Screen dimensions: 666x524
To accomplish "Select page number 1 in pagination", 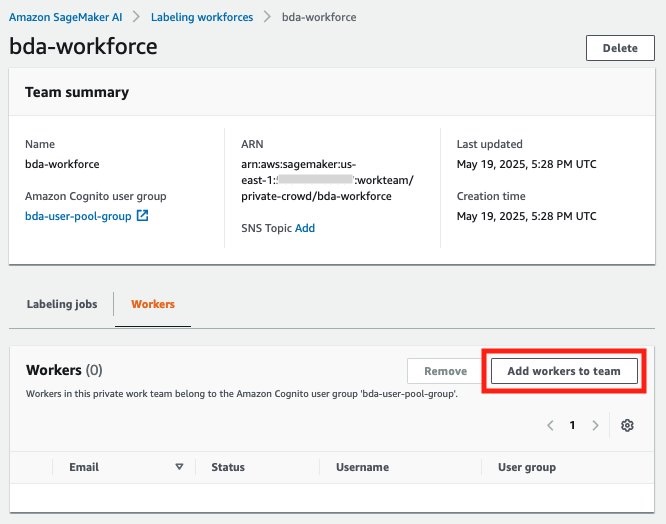I will (573, 425).
